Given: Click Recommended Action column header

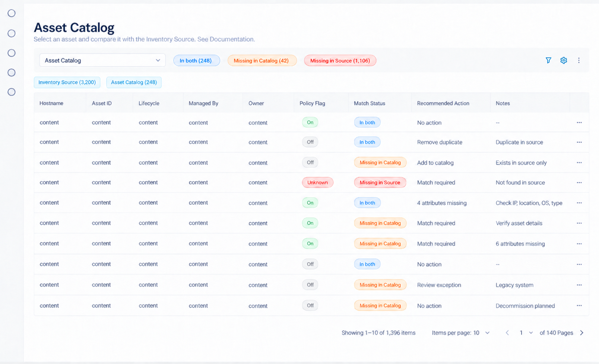Looking at the screenshot, I should (443, 103).
